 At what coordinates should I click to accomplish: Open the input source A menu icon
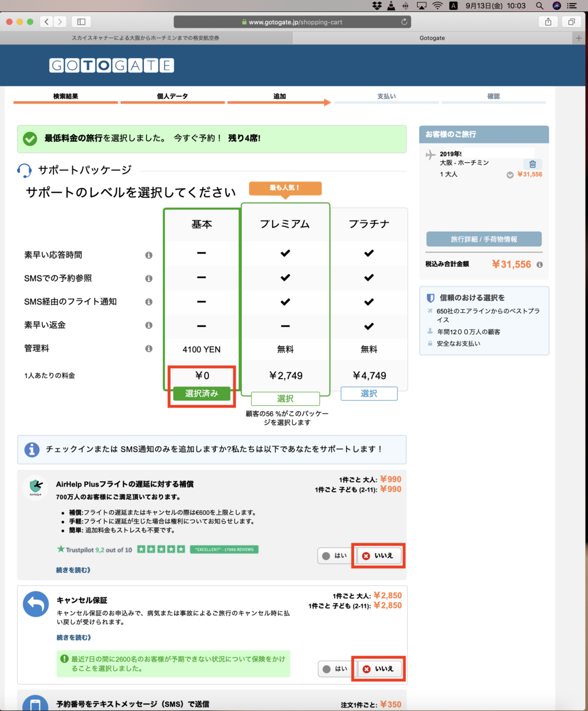(x=453, y=5)
